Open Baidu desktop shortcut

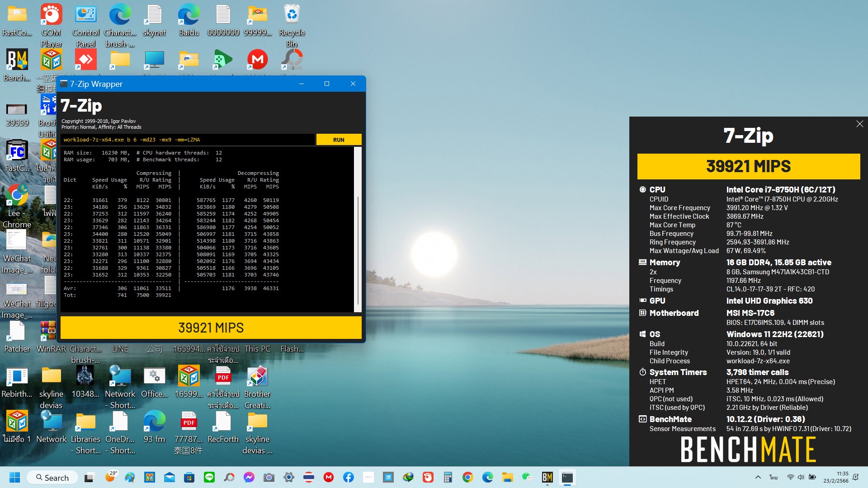[x=189, y=20]
